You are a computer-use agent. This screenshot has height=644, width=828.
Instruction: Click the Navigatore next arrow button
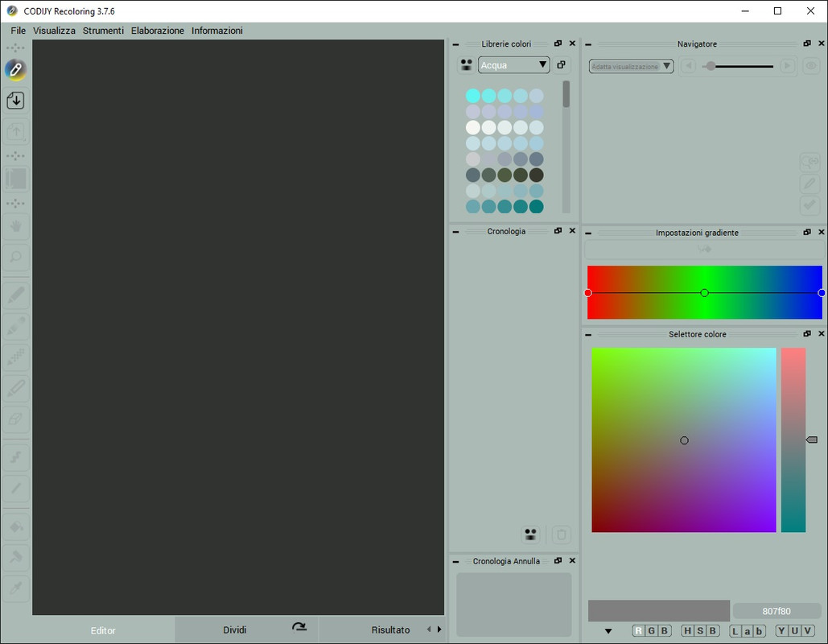[787, 66]
